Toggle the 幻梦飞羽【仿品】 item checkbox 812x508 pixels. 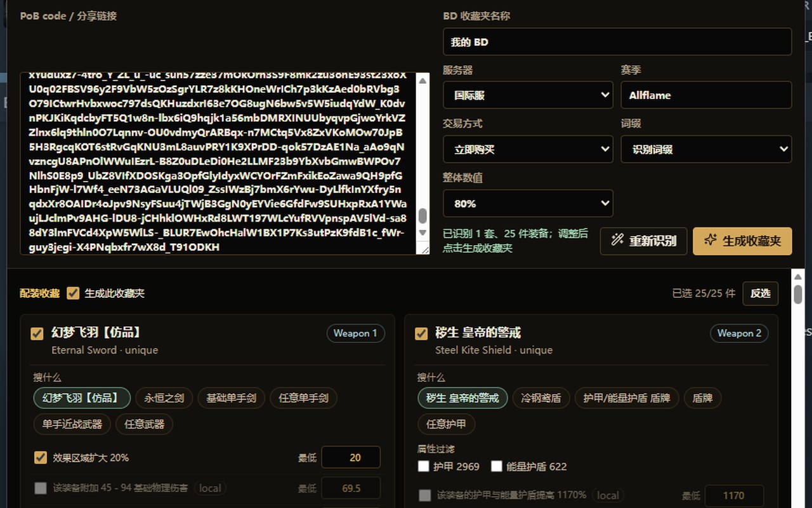[37, 333]
